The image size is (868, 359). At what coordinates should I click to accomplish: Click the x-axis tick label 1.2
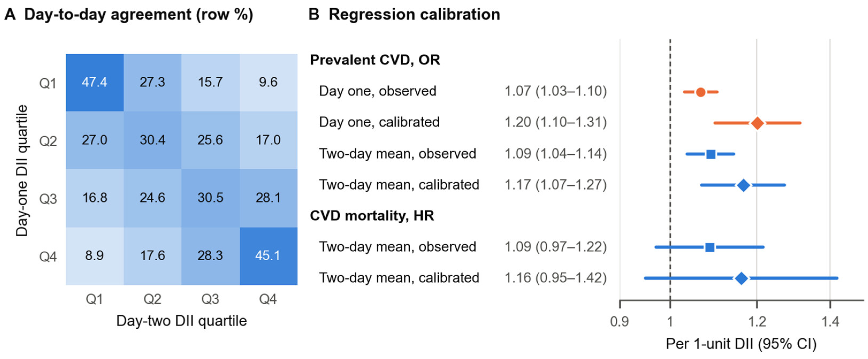pyautogui.click(x=757, y=322)
